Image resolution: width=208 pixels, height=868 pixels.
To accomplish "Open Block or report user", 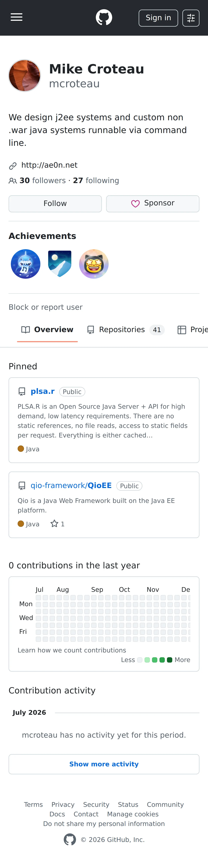I will pos(46,307).
